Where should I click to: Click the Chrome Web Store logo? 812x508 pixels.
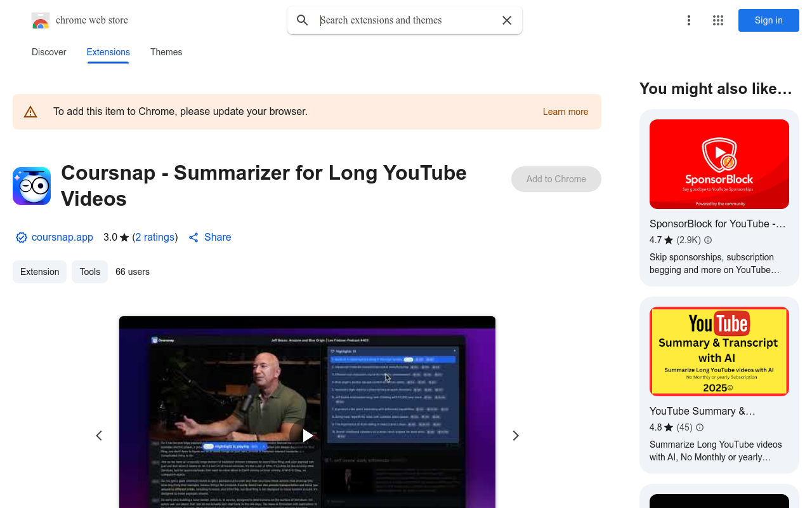point(41,20)
